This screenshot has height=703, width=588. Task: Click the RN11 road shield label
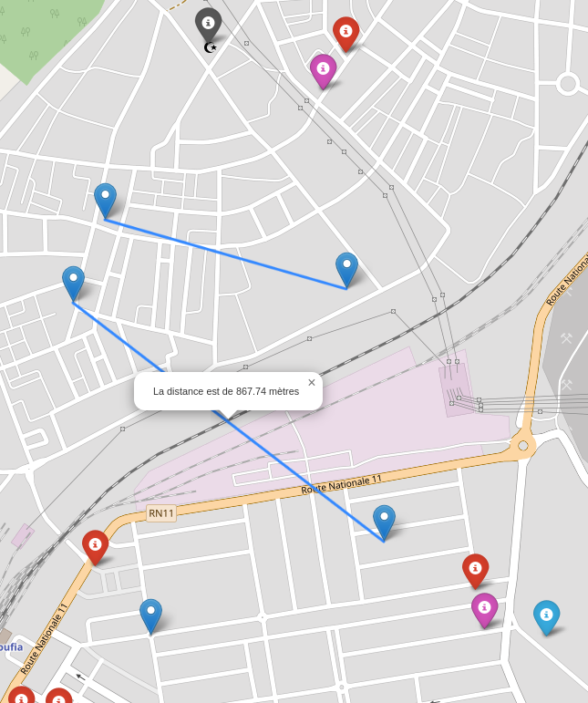click(161, 513)
